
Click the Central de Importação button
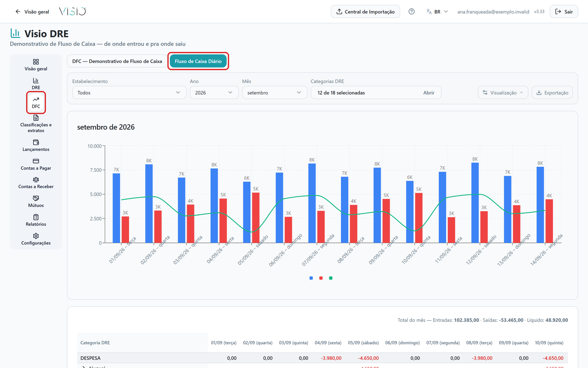[365, 12]
